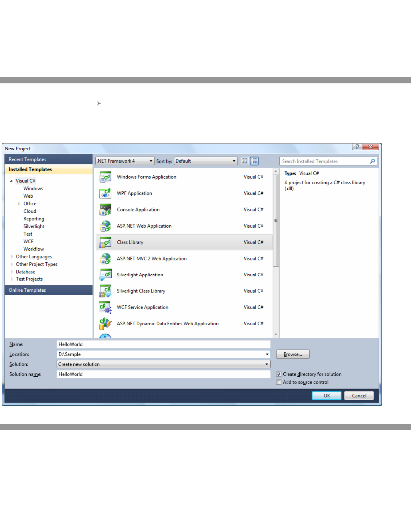Click the Class Library template icon
411x532 pixels.
[105, 242]
